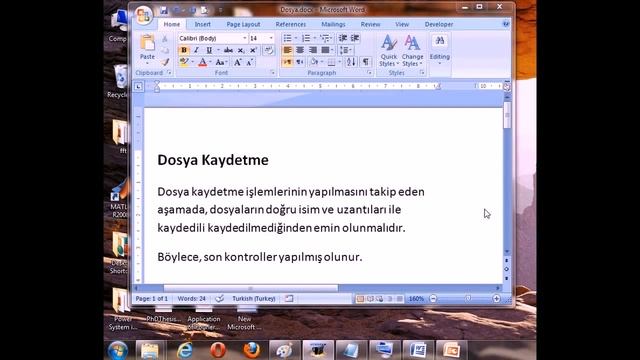Screen dimensions: 640x360
Task: Toggle Bold formatting off
Action: pos(184,50)
